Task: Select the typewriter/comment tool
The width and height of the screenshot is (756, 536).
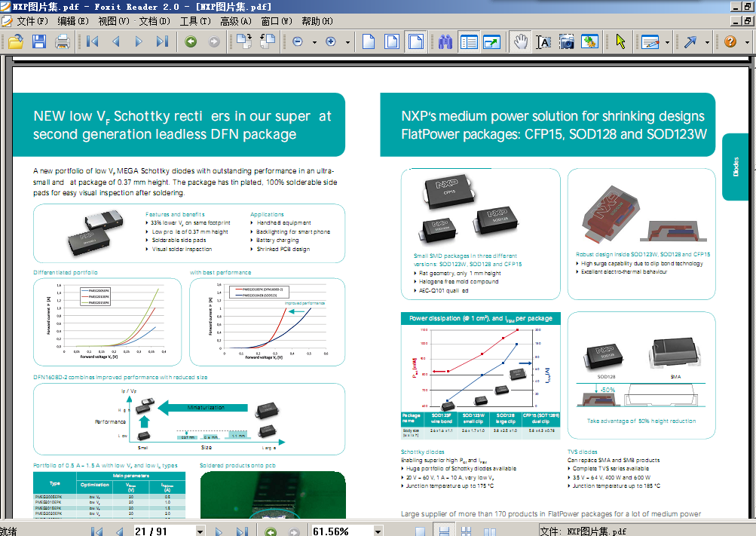Action: coord(650,42)
